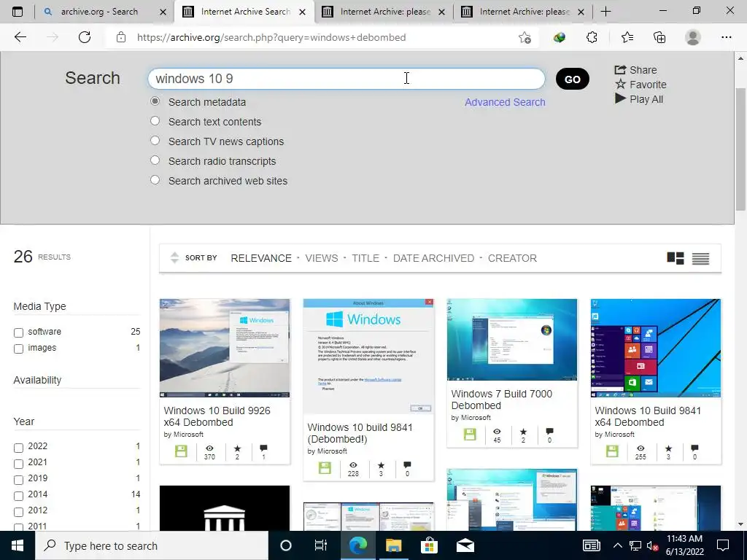
Task: Check the 2019 year filter
Action: pos(18,480)
